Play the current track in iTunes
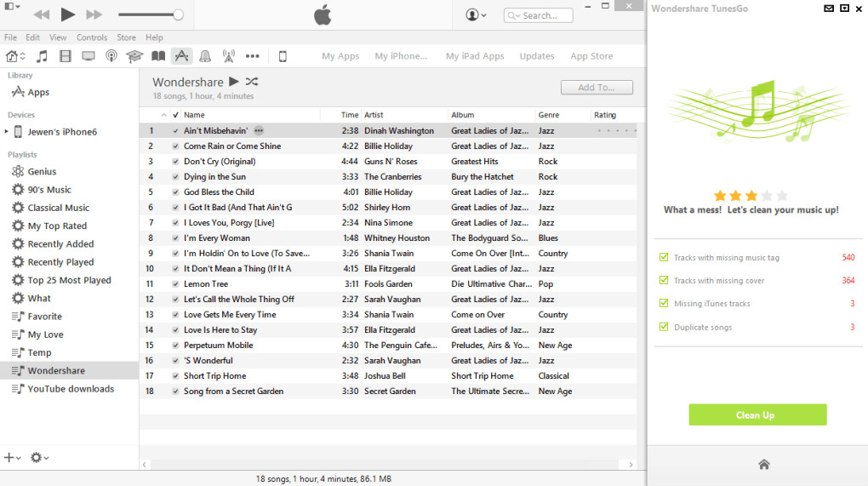 [x=67, y=14]
